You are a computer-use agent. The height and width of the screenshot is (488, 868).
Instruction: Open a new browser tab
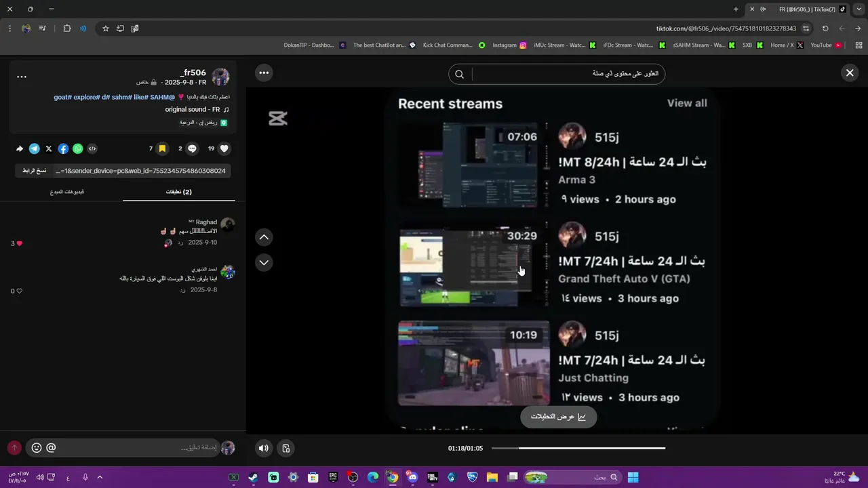pos(736,9)
